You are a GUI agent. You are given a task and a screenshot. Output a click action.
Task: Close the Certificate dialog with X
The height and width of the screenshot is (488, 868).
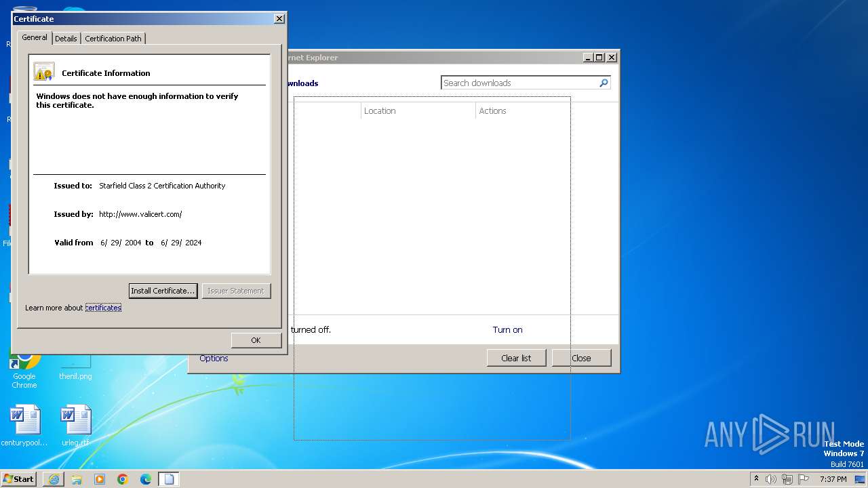click(x=279, y=19)
